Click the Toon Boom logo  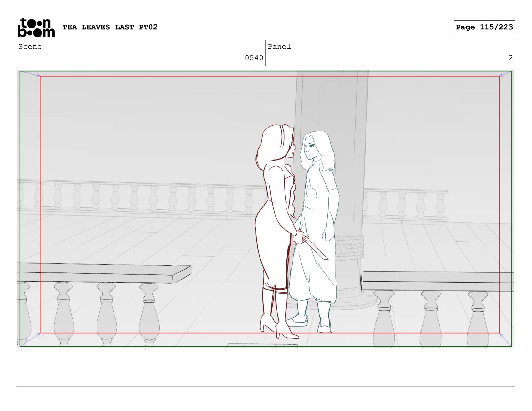[36, 27]
